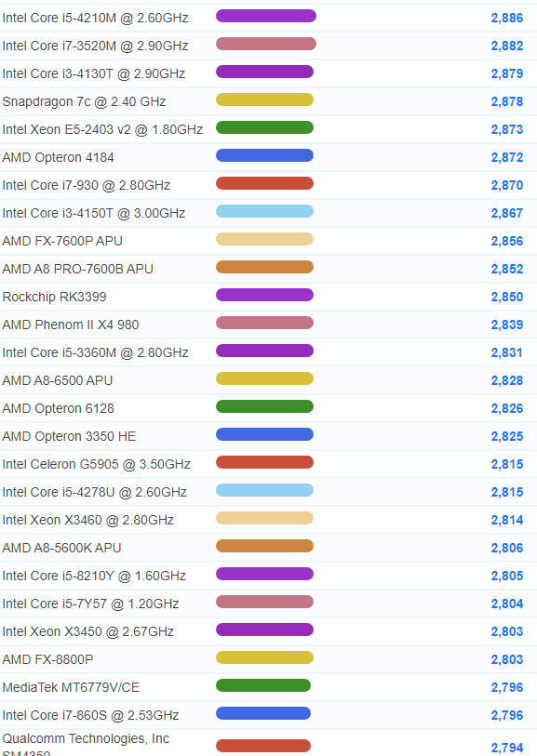Click the 2,831 score value
537x756 pixels.
507,353
